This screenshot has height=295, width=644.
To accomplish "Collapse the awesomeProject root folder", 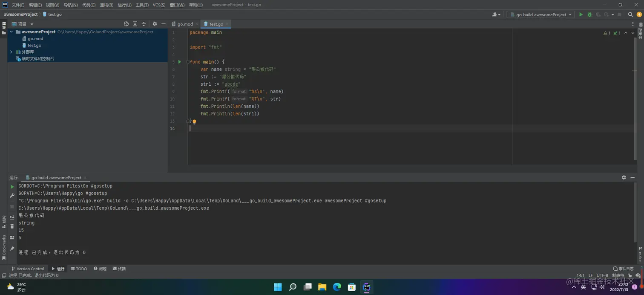I will tap(11, 32).
